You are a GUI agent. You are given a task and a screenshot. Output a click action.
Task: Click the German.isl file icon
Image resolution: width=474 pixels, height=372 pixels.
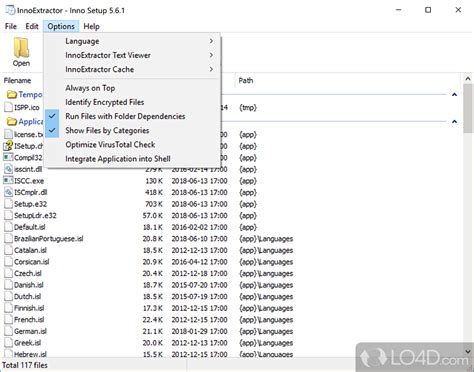pyautogui.click(x=8, y=331)
